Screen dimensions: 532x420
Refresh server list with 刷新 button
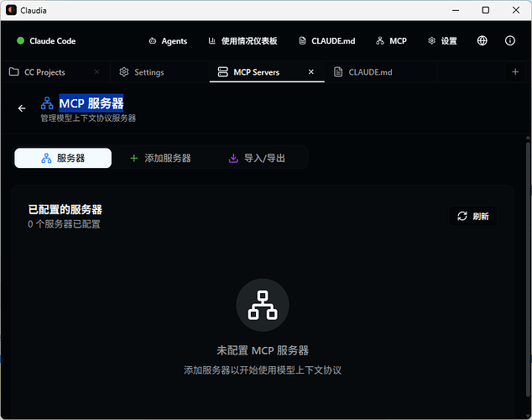(473, 216)
